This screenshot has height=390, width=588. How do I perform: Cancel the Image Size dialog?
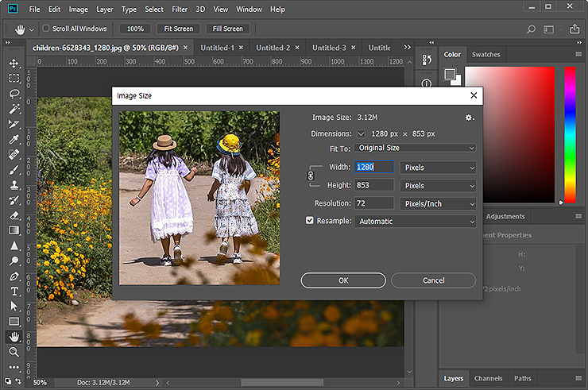coord(433,280)
